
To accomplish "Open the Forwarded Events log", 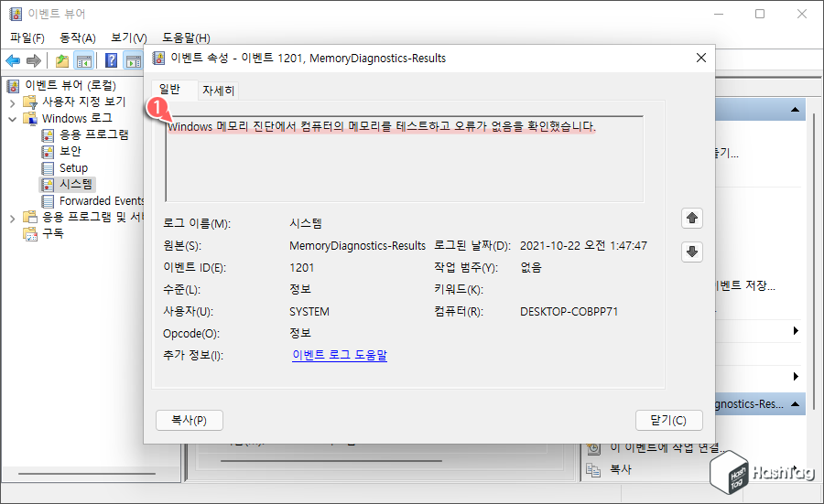I will [x=102, y=201].
